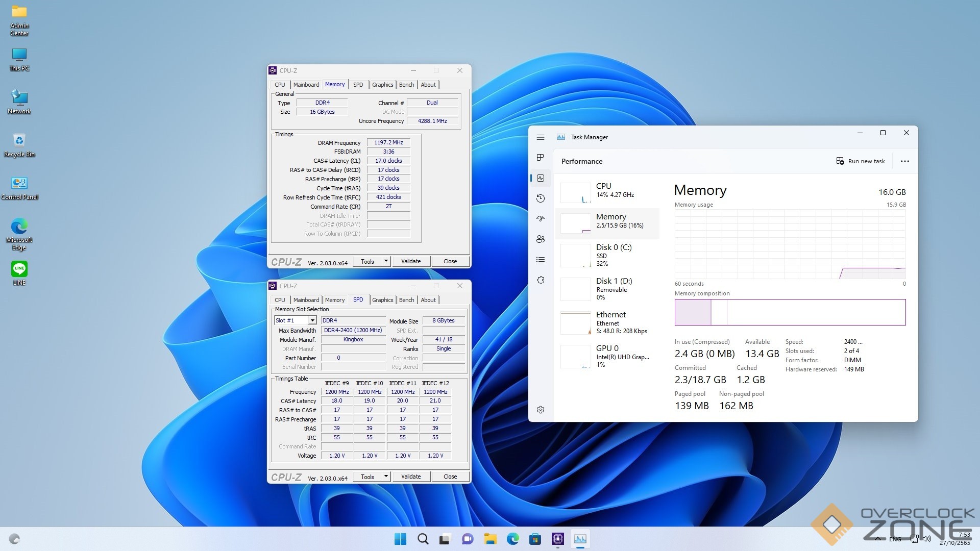Toggle Task Manager hamburger navigation menu
The image size is (980, 551).
[x=541, y=137]
